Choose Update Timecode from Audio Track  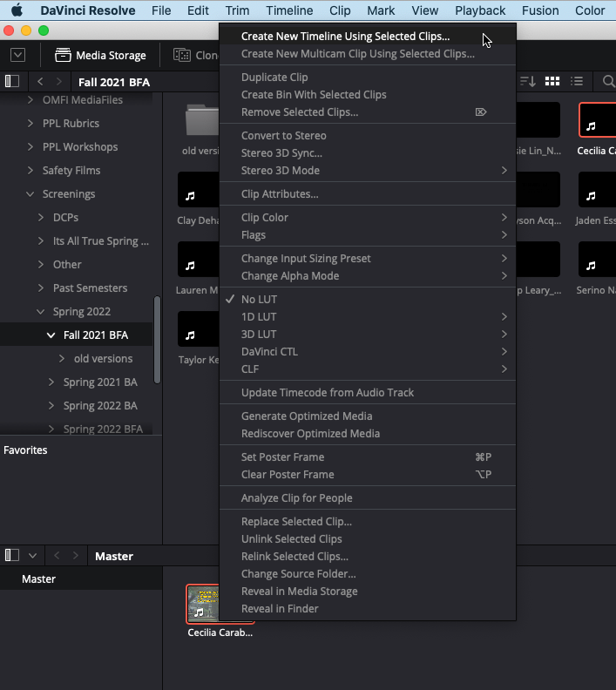pyautogui.click(x=368, y=393)
